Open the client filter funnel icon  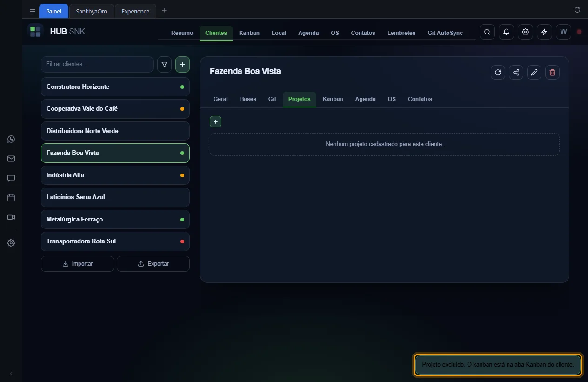(164, 65)
